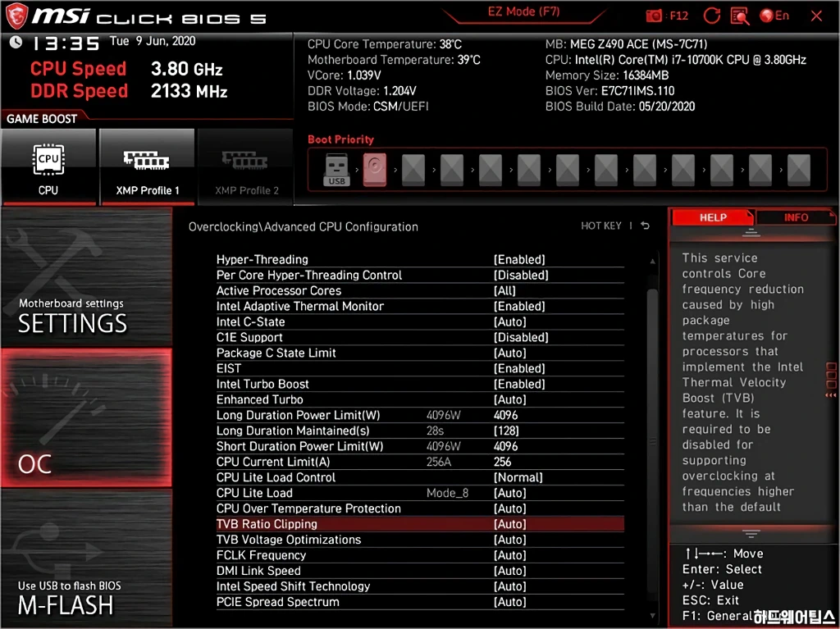Open the BIOS search magnifier icon
This screenshot has height=629, width=840.
(x=740, y=16)
